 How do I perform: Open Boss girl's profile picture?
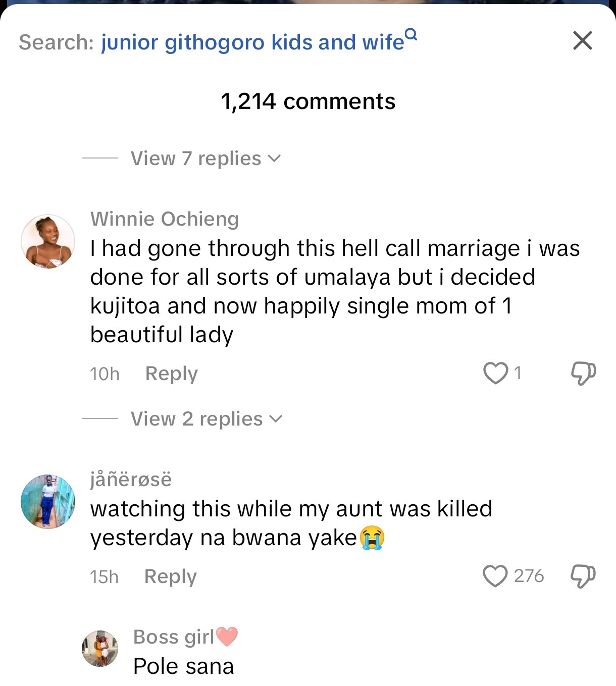pos(100,648)
